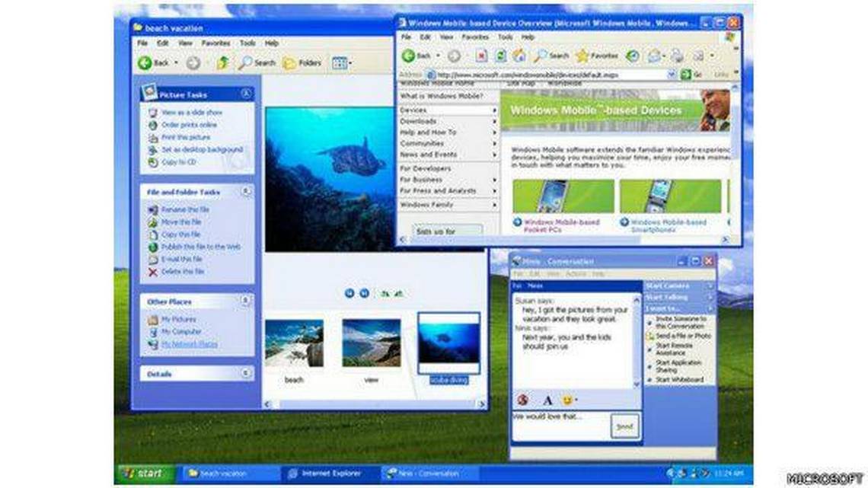Viewport: 868px width, 488px height.
Task: Open font settings with the A icon
Action: point(547,400)
